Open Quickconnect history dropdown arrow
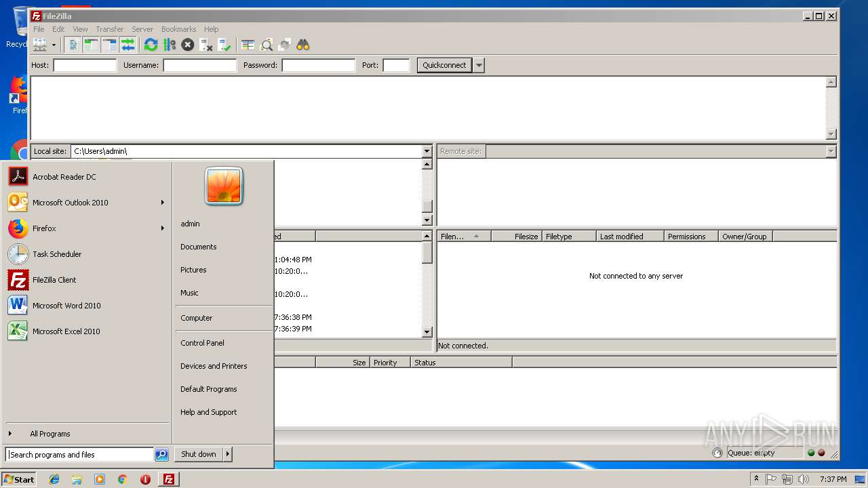868x488 pixels. (479, 65)
